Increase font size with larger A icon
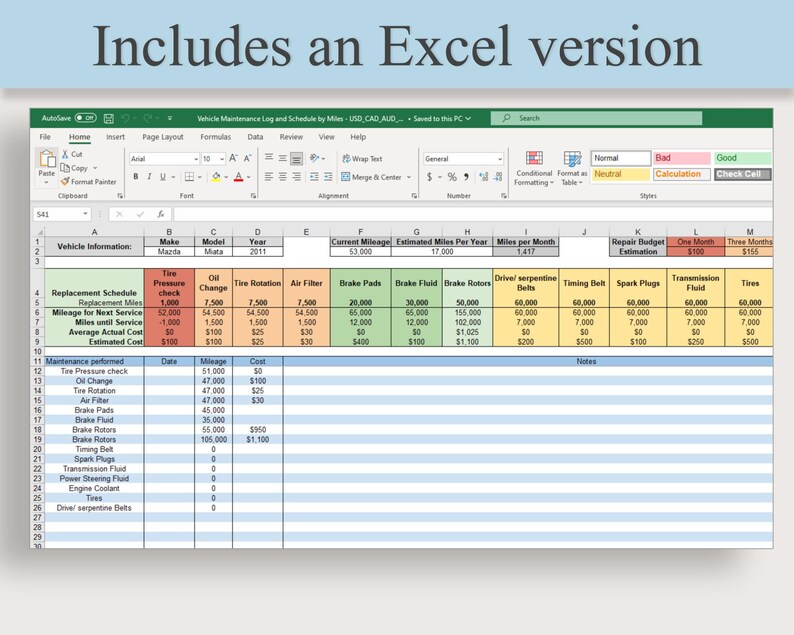Screen dimensions: 794x635 (233, 158)
